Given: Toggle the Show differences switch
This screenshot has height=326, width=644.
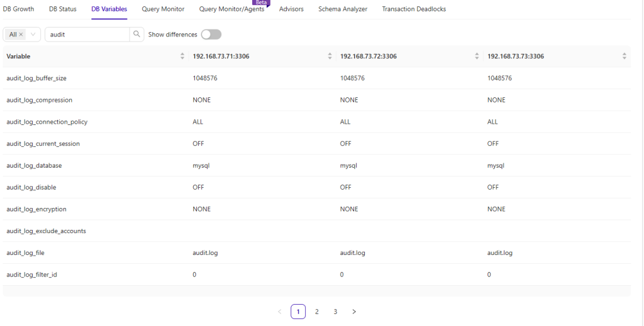Looking at the screenshot, I should coord(211,35).
